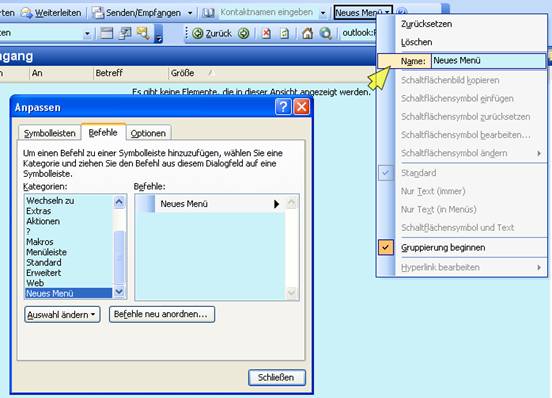
Task: Select Schaltflächensymbol und Text entry
Action: [x=463, y=228]
